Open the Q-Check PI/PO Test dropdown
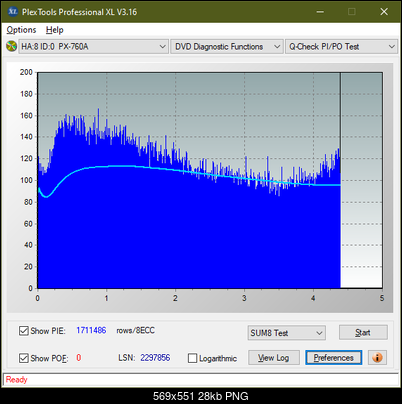This screenshot has height=404, width=402. 341,47
